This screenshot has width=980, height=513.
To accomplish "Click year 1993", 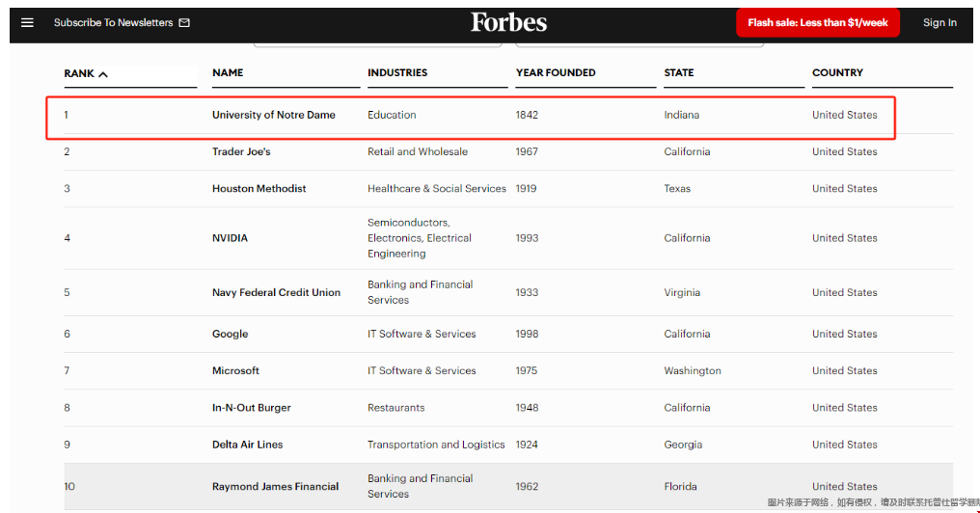I will (x=527, y=238).
